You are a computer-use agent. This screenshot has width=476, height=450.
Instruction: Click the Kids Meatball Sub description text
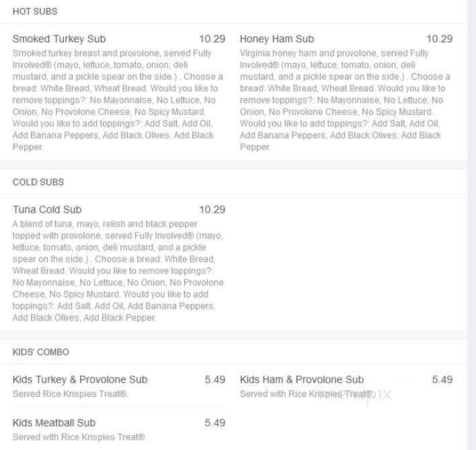point(79,437)
